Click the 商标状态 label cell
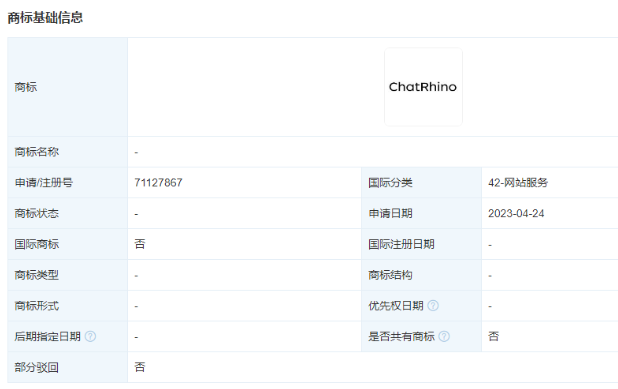The height and width of the screenshot is (389, 618). (67, 214)
